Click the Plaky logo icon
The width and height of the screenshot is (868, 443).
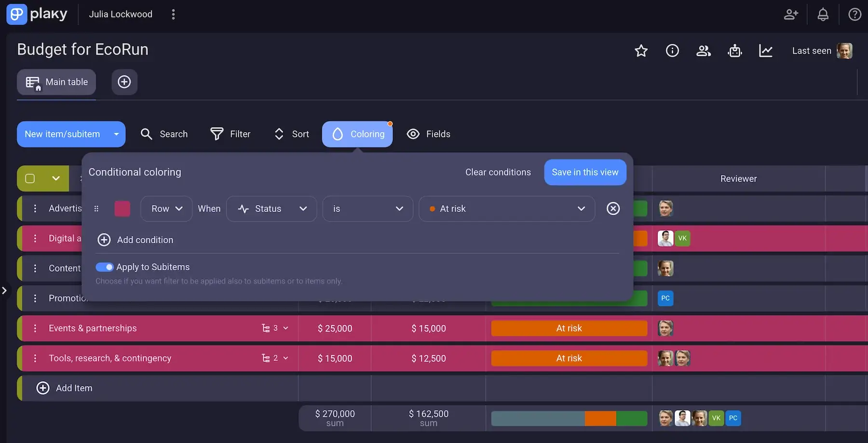click(x=16, y=14)
